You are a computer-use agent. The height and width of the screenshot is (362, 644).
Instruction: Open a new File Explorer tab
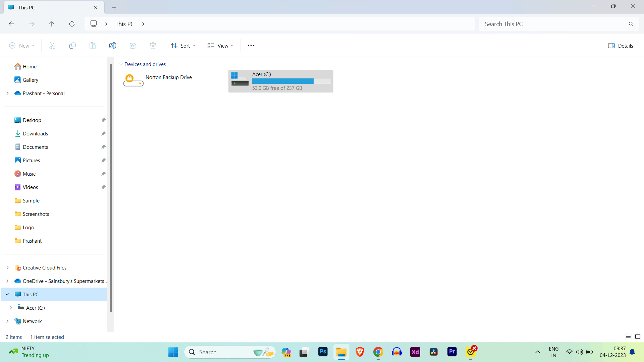tap(114, 7)
